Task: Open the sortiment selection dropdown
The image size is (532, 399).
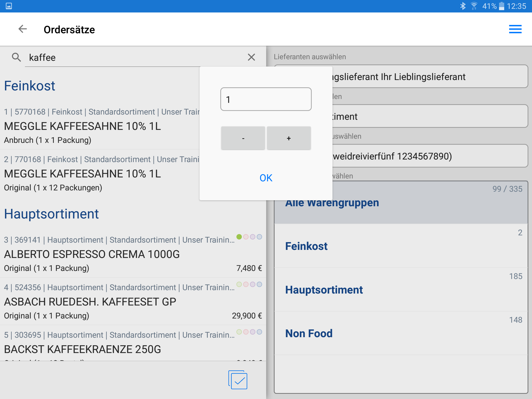Action: click(x=429, y=116)
